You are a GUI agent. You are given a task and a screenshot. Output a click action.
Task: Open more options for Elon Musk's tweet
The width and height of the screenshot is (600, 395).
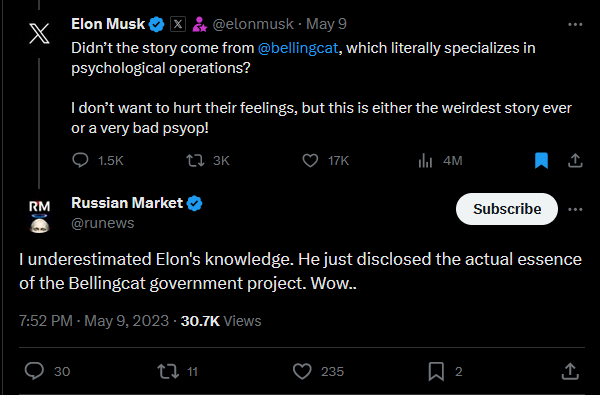[x=575, y=24]
